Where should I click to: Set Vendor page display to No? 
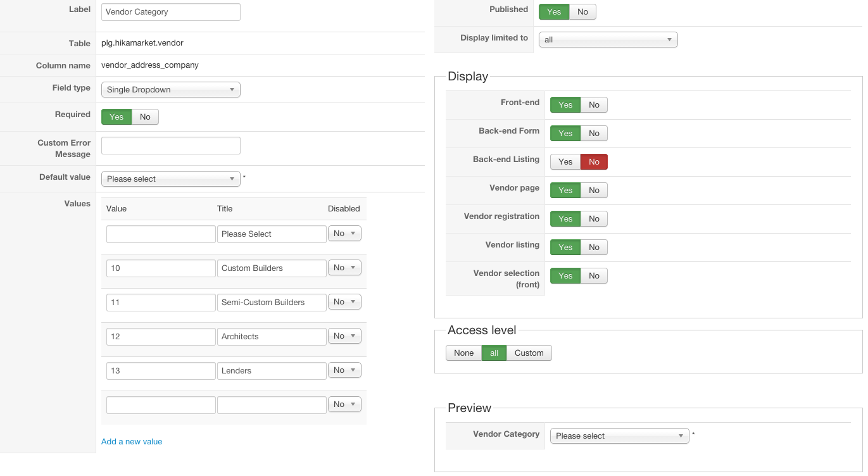pyautogui.click(x=594, y=190)
